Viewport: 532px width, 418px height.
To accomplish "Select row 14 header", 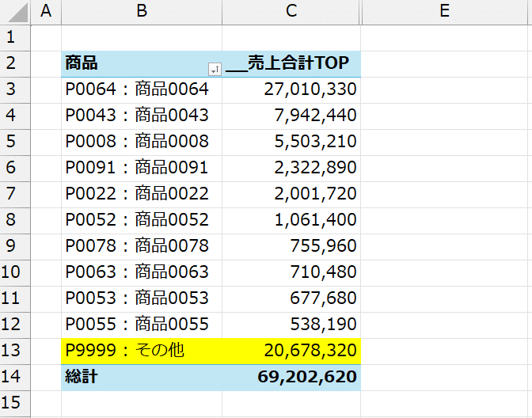I will pos(15,378).
